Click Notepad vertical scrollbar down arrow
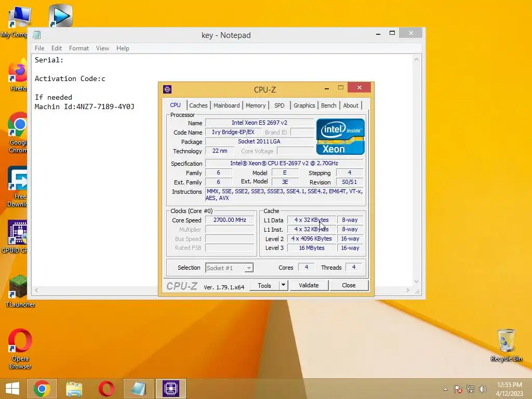The height and width of the screenshot is (399, 532). pos(416,281)
